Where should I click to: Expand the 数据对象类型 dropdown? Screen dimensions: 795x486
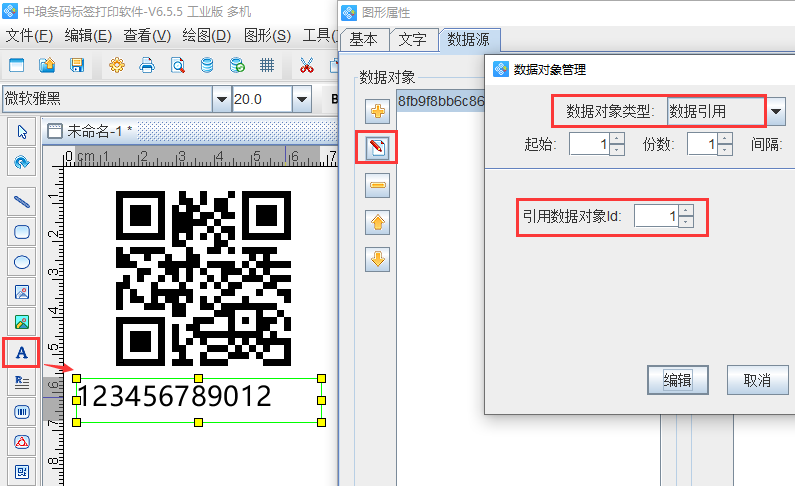(776, 110)
